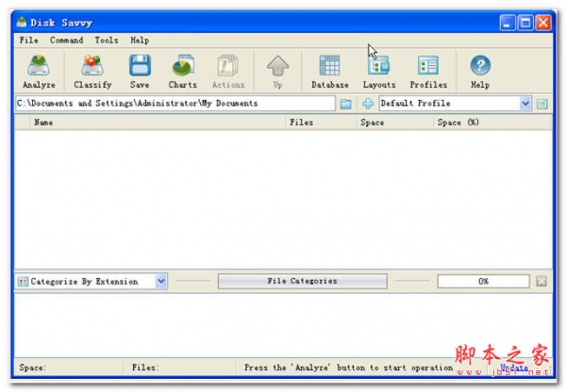
Task: Click the Update link in status bar
Action: 514,367
